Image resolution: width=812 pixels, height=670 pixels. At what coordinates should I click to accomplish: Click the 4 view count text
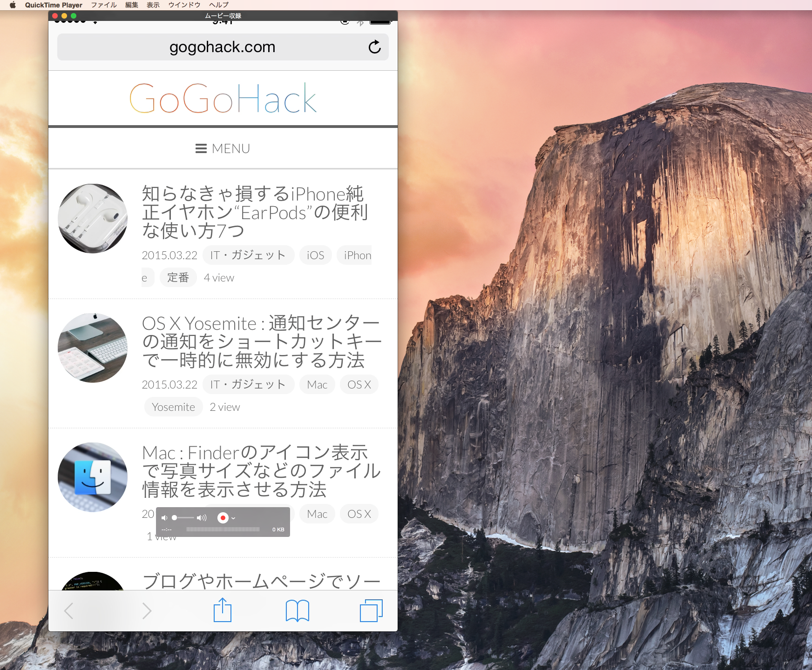tap(219, 277)
